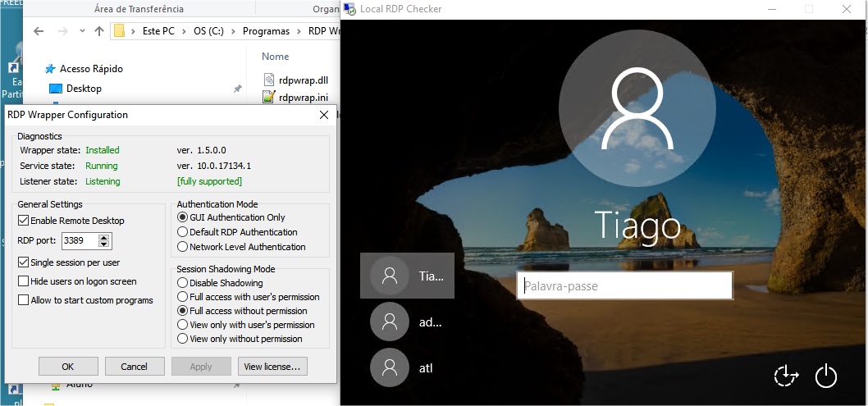Click the Palavra-passe password field
This screenshot has height=406, width=868.
coord(625,286)
